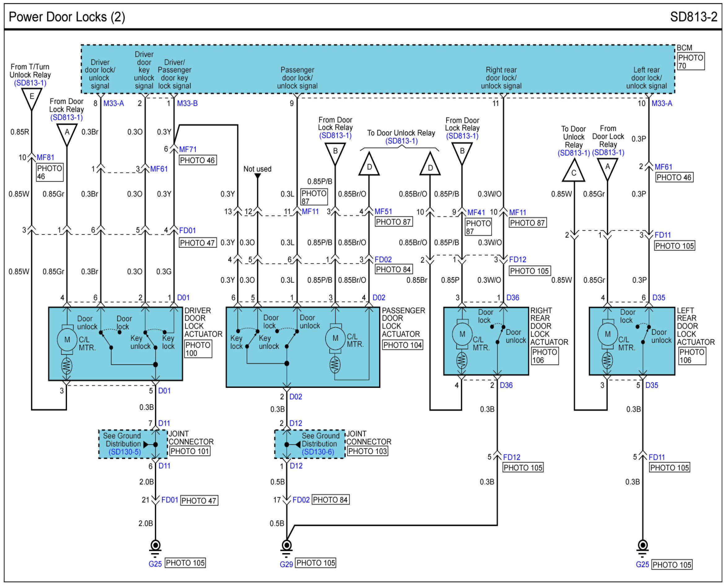Open SD813-1 link under T/Turn Unlock Relay

30,83
